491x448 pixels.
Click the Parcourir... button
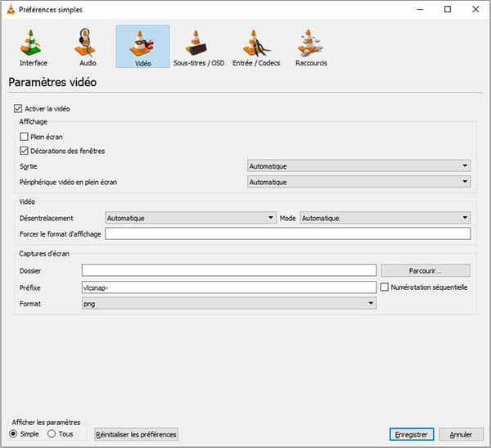click(x=426, y=270)
